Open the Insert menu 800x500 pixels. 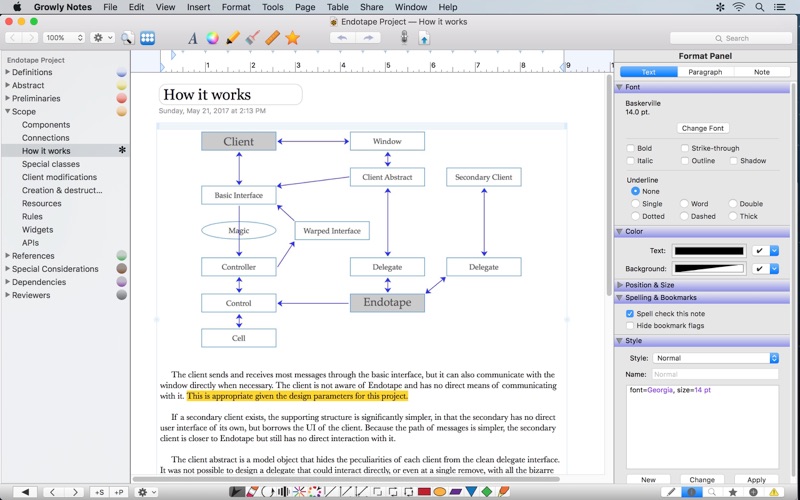click(198, 7)
